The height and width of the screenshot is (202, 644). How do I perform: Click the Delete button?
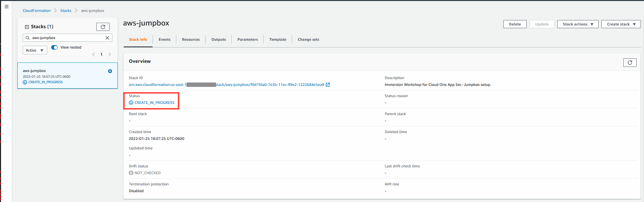coord(515,24)
